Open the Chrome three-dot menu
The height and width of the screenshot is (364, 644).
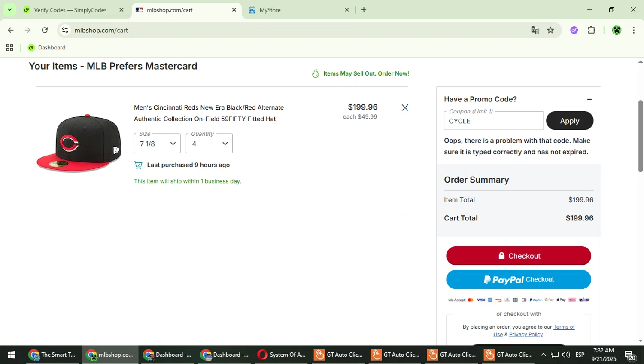pos(634,30)
